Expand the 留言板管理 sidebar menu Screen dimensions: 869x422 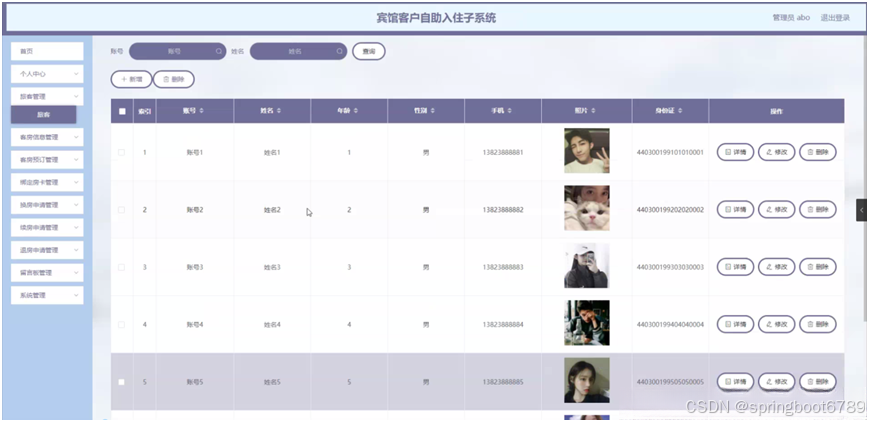[x=47, y=273]
